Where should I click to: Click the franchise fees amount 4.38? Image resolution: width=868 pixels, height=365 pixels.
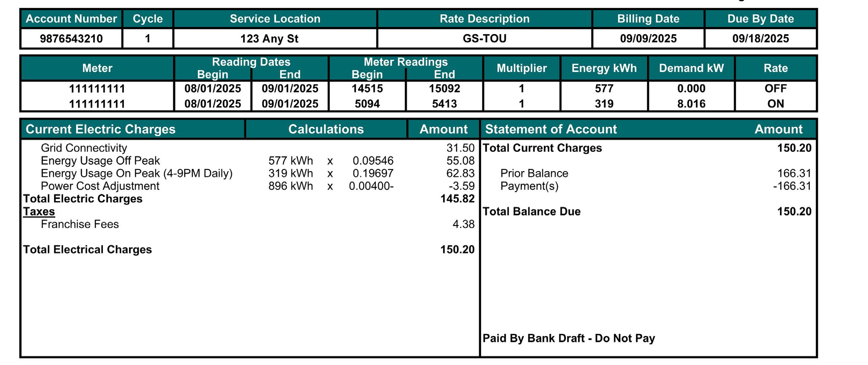click(463, 224)
